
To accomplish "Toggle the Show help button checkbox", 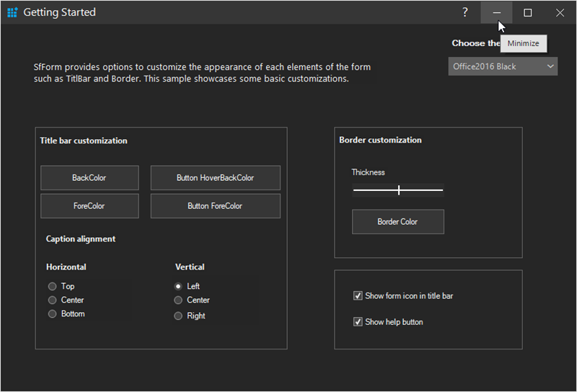I will tap(358, 321).
